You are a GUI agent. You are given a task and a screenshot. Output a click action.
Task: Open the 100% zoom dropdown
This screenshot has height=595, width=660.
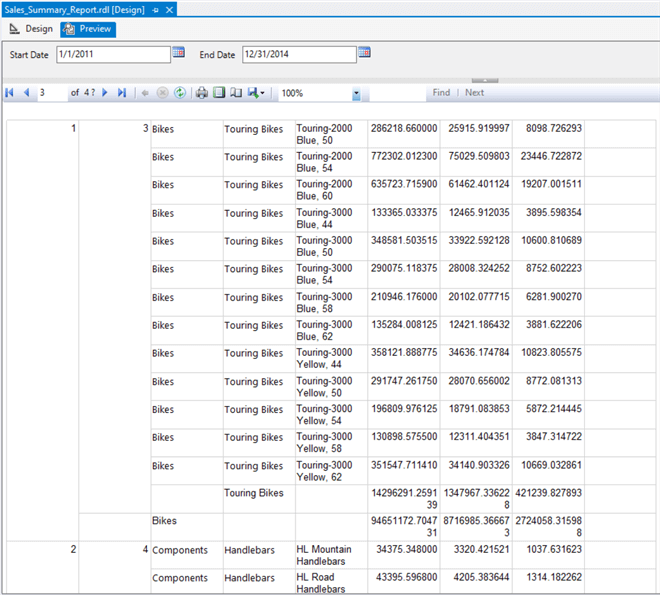[356, 93]
